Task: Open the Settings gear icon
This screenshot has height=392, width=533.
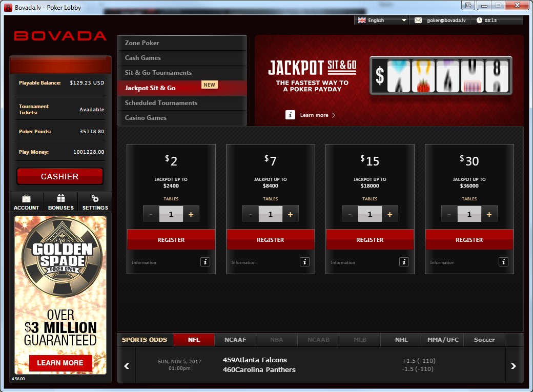Action: (95, 198)
